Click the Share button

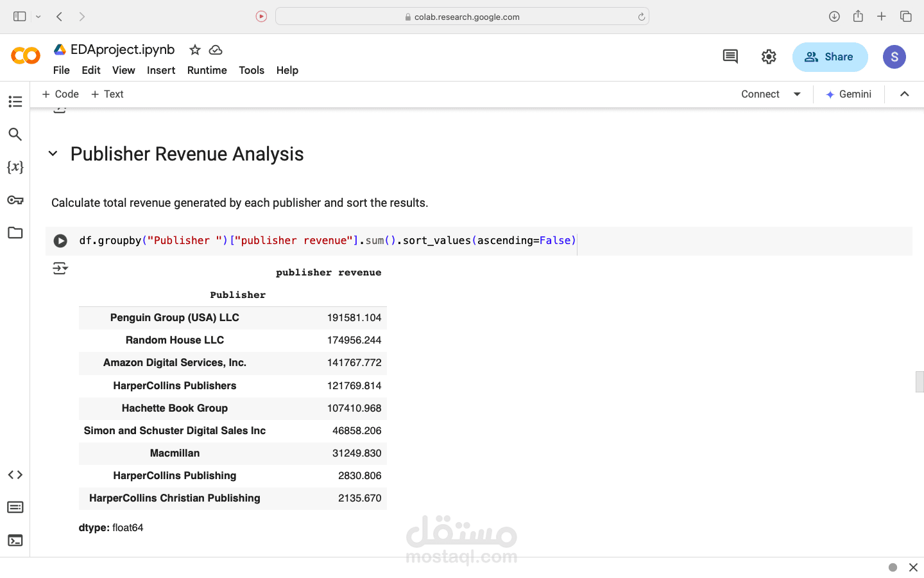tap(830, 57)
